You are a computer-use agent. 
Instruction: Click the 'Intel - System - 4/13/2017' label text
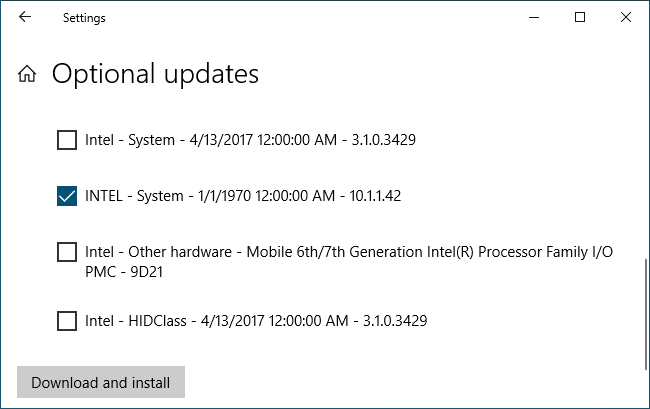tap(250, 140)
